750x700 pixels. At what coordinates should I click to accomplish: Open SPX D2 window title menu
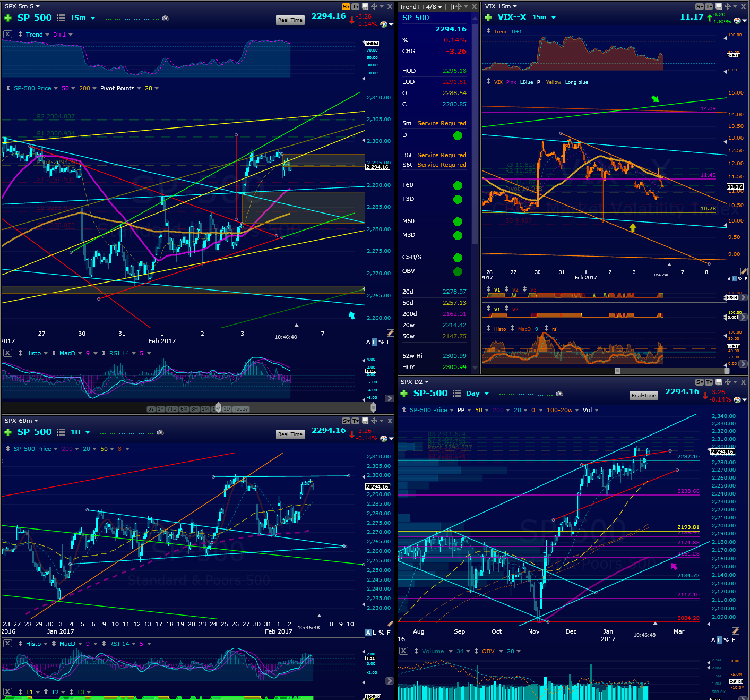coord(415,382)
